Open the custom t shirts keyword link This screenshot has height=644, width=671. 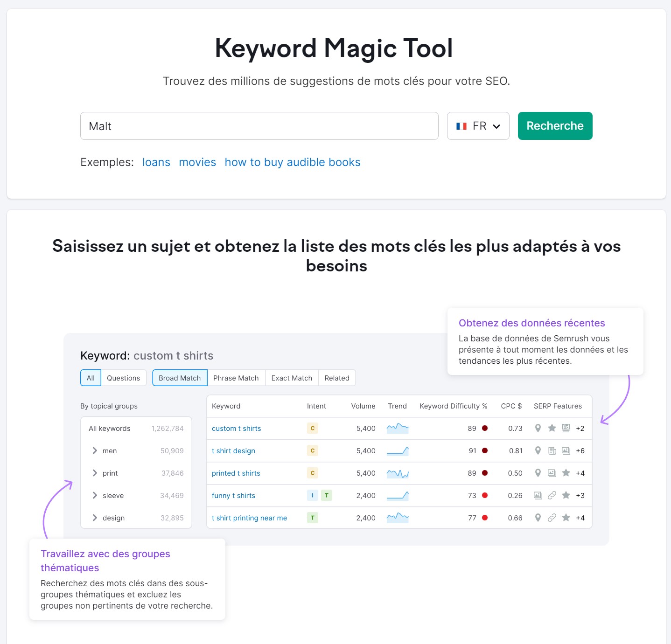point(236,428)
